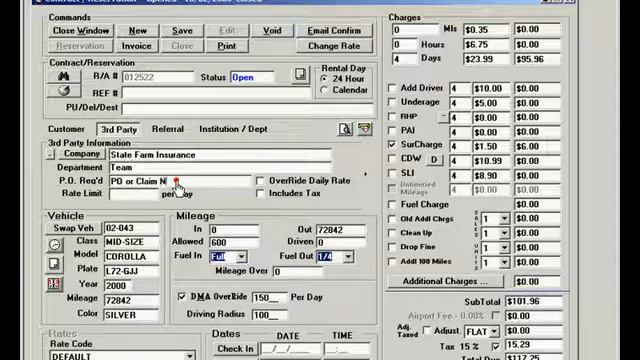The height and width of the screenshot is (360, 640).
Task: Click the Change Rate button
Action: click(x=334, y=46)
